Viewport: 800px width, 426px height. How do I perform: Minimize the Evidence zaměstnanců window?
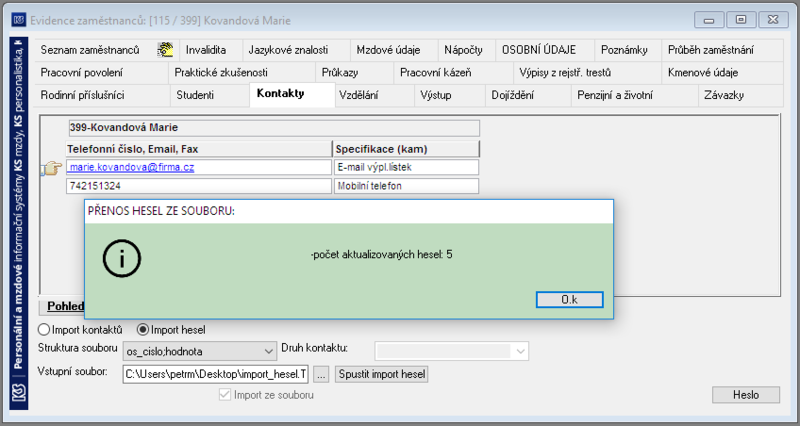709,20
